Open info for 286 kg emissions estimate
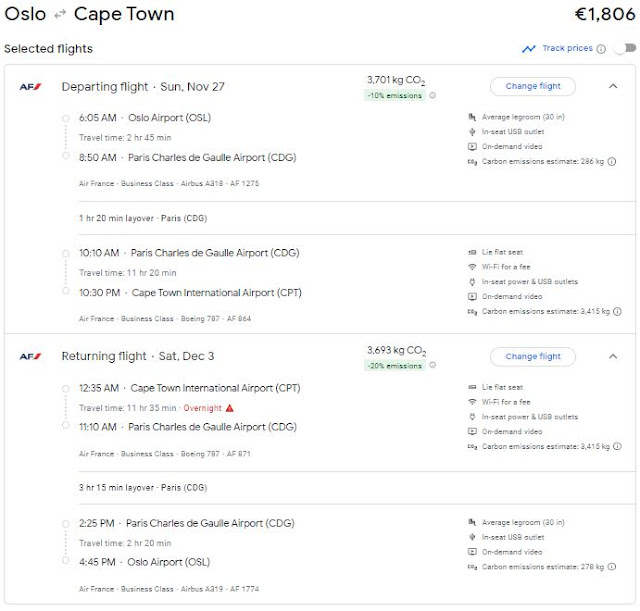Screen dimensions: 640x611 611,161
